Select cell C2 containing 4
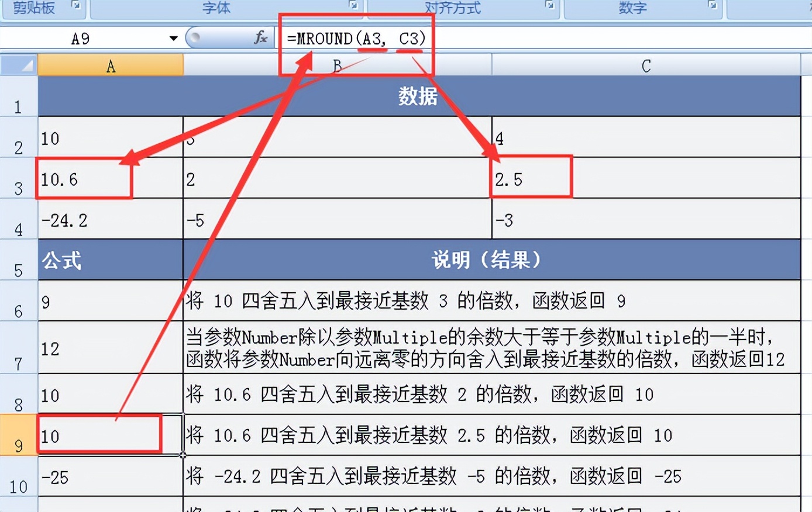This screenshot has width=812, height=512. 646,137
